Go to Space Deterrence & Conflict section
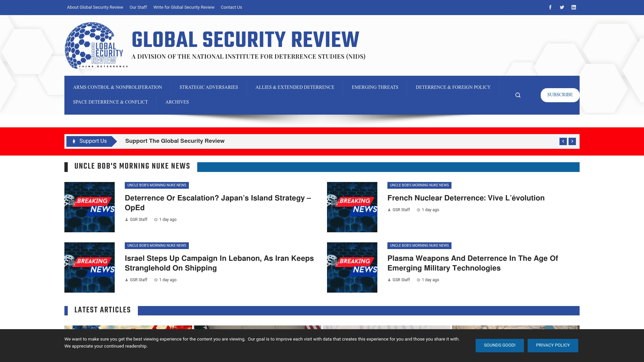The image size is (644, 362). pyautogui.click(x=110, y=102)
